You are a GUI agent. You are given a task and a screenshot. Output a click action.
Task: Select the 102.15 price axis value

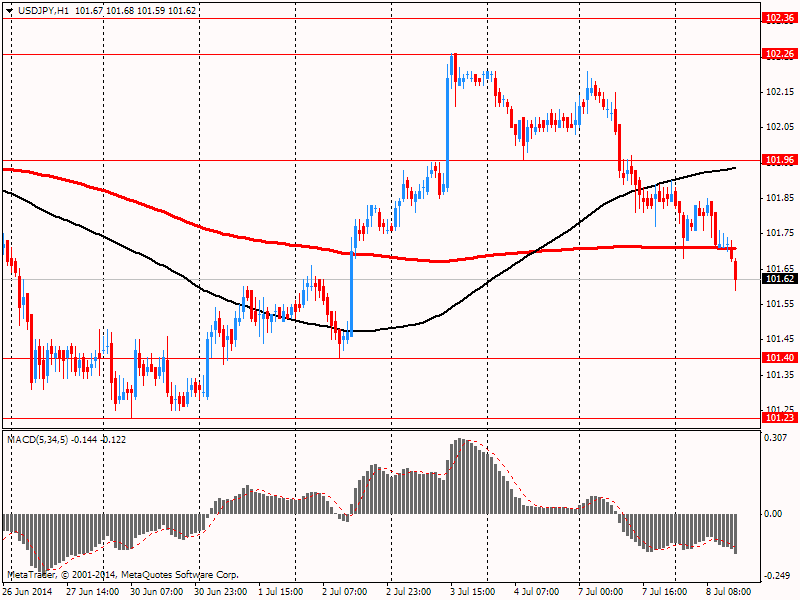[780, 92]
